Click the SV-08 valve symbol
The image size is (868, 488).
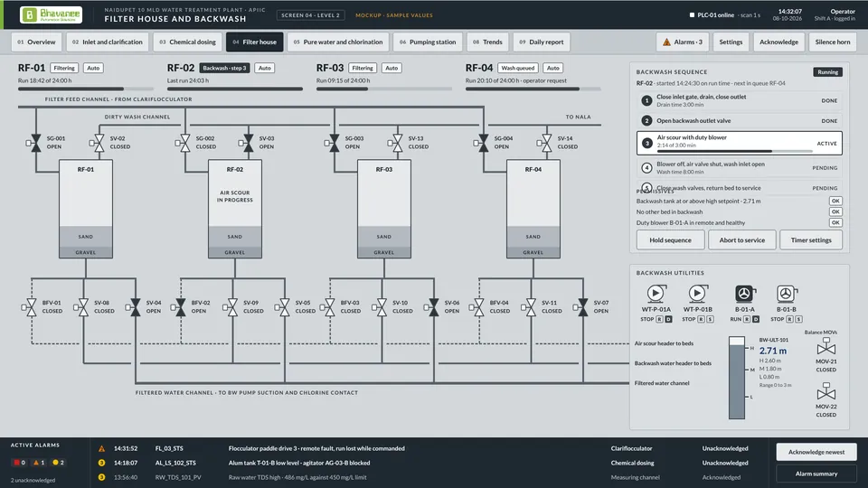point(83,307)
